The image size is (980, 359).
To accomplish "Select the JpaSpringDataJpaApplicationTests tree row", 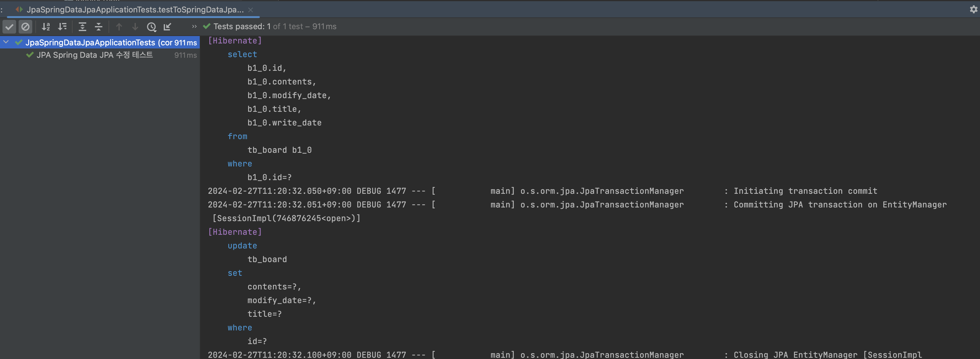I will coord(100,42).
